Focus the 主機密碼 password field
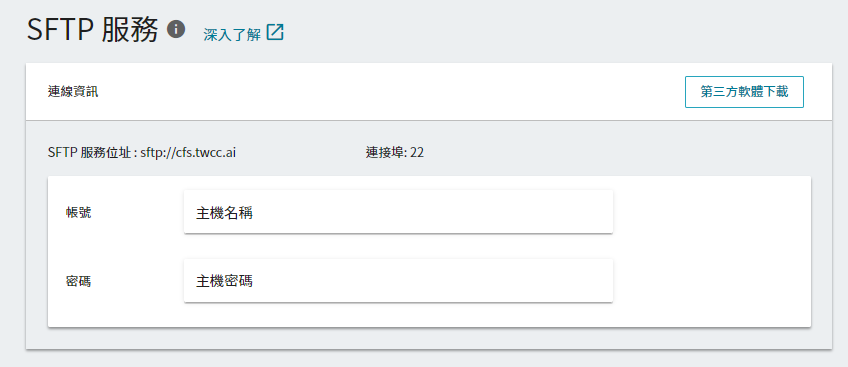 point(398,281)
